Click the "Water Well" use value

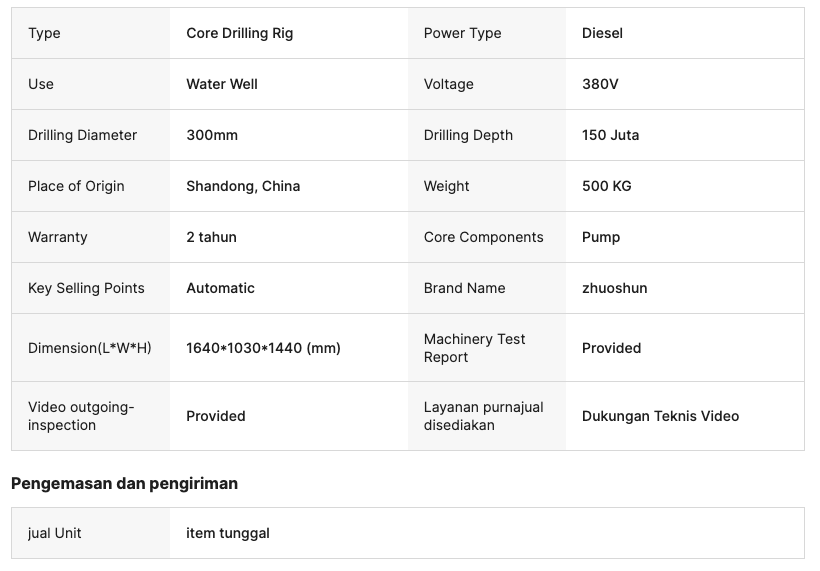(222, 84)
